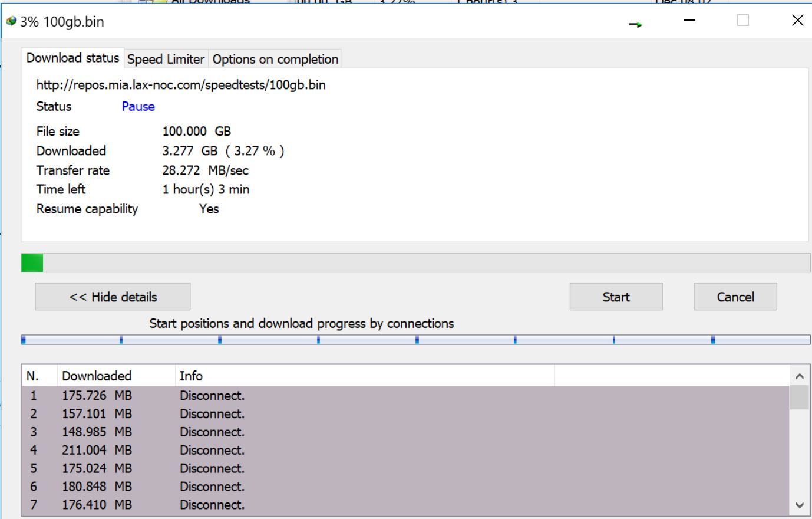Viewport: 812px width, 519px height.
Task: Click the connections progress segment bar
Action: pos(415,340)
